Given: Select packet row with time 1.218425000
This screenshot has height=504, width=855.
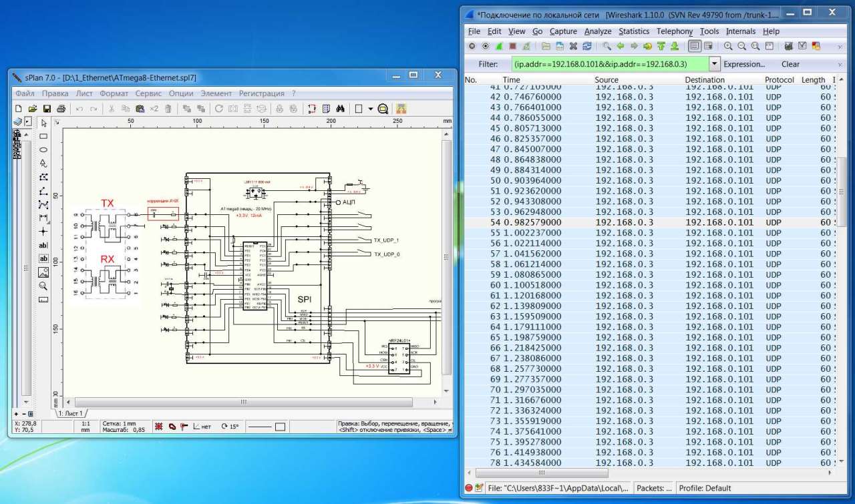Looking at the screenshot, I should tap(651, 348).
